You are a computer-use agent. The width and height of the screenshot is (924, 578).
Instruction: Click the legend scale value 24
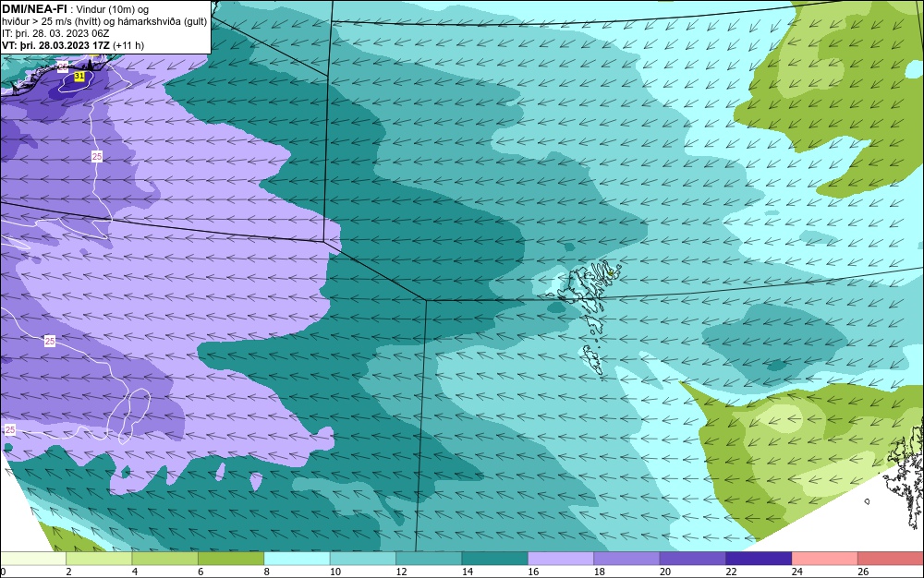point(797,572)
